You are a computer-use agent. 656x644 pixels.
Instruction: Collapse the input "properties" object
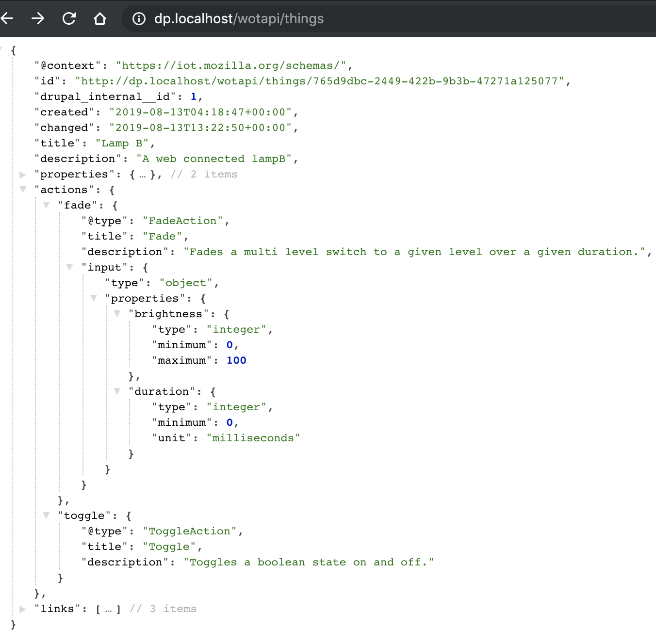coord(94,298)
